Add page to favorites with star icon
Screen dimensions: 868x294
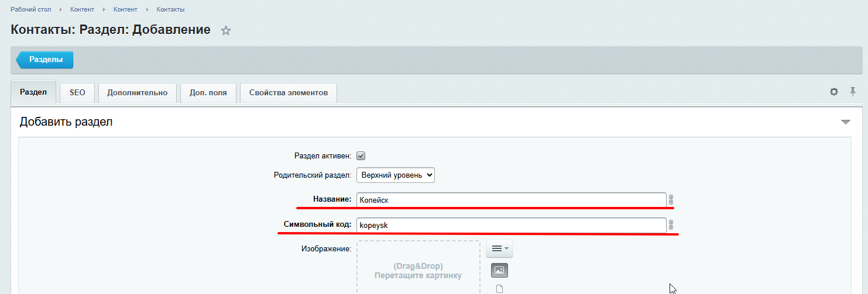[x=226, y=31]
